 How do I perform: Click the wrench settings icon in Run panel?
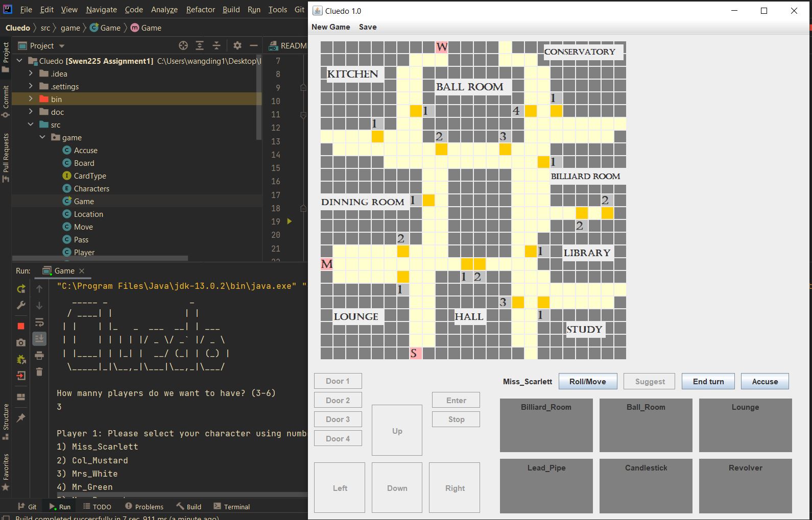[x=21, y=305]
